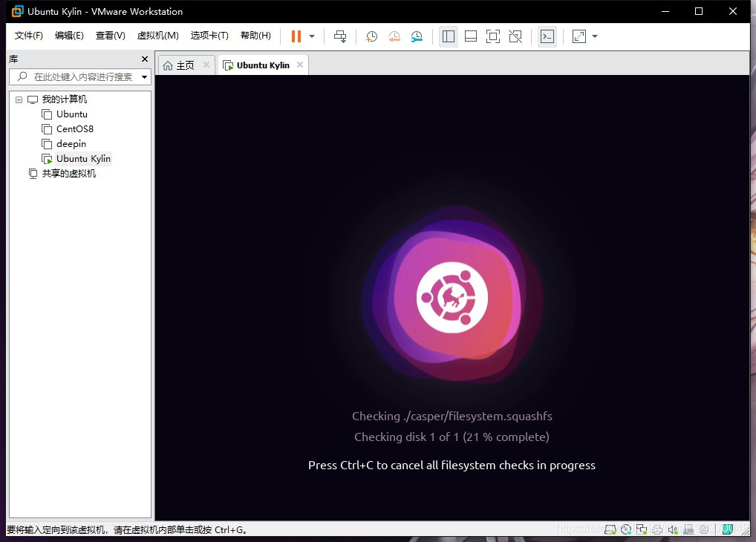Open the power options dropdown arrow

(x=312, y=36)
